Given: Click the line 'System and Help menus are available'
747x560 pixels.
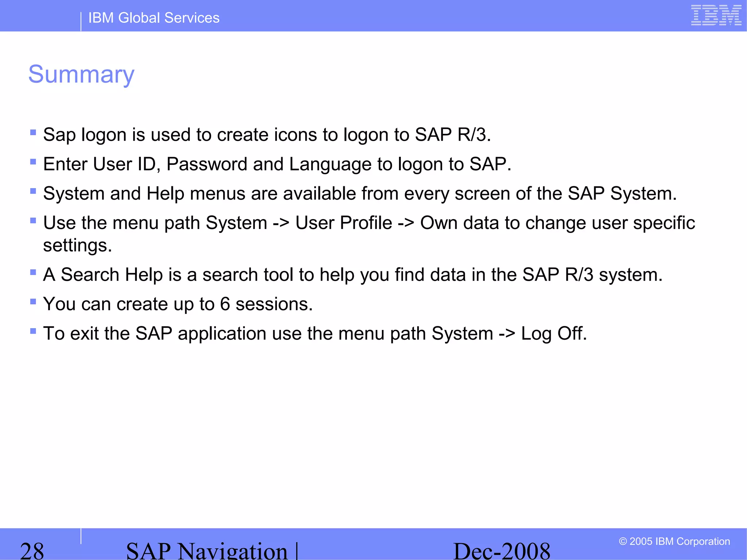Looking at the screenshot, I should (x=360, y=193).
